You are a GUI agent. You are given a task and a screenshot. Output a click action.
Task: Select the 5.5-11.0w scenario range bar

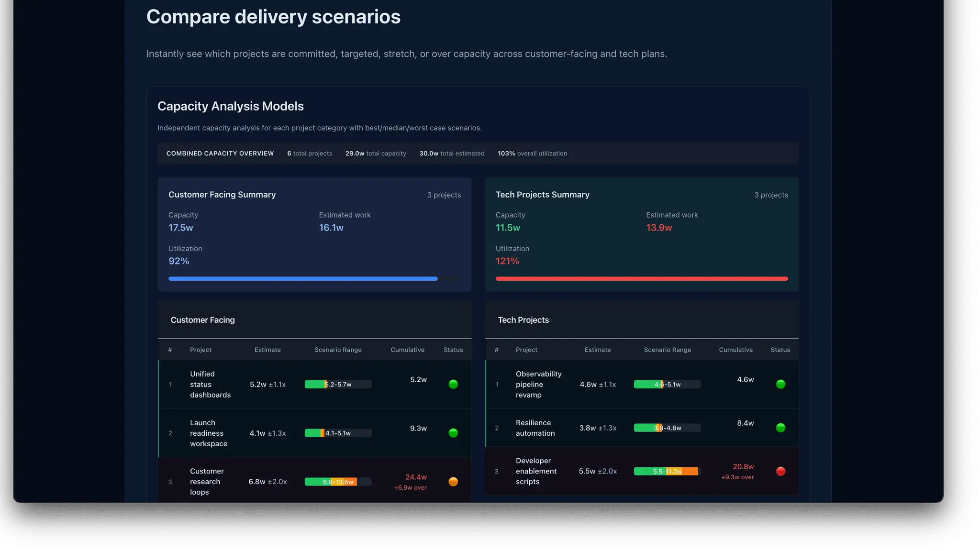(x=667, y=471)
